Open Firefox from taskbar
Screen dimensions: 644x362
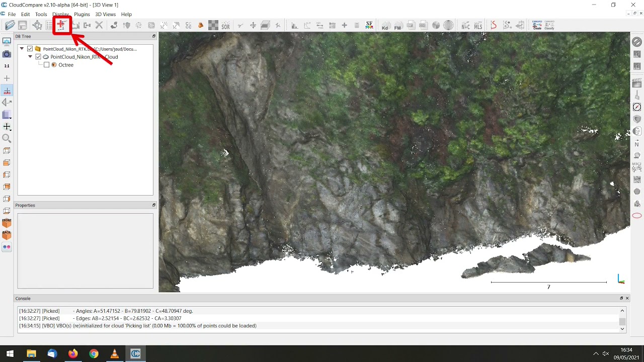tap(73, 354)
